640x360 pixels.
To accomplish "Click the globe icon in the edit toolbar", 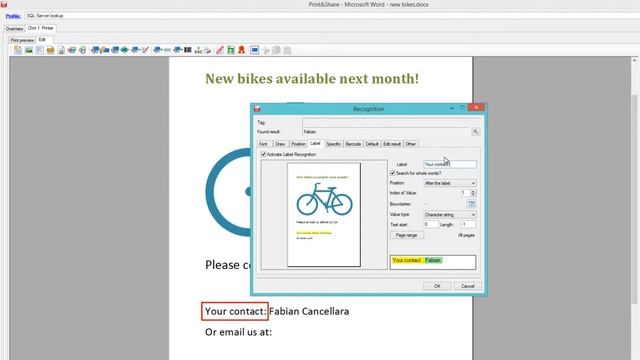I will click(82, 50).
